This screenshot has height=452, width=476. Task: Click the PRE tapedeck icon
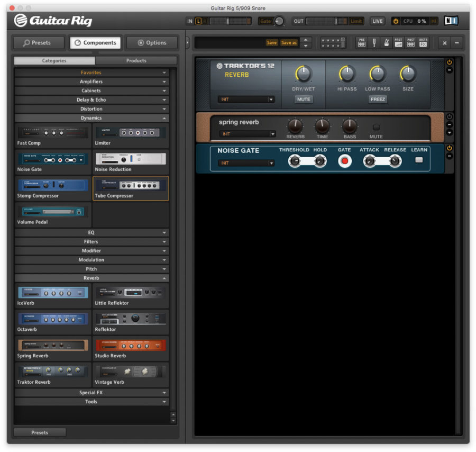pyautogui.click(x=362, y=42)
